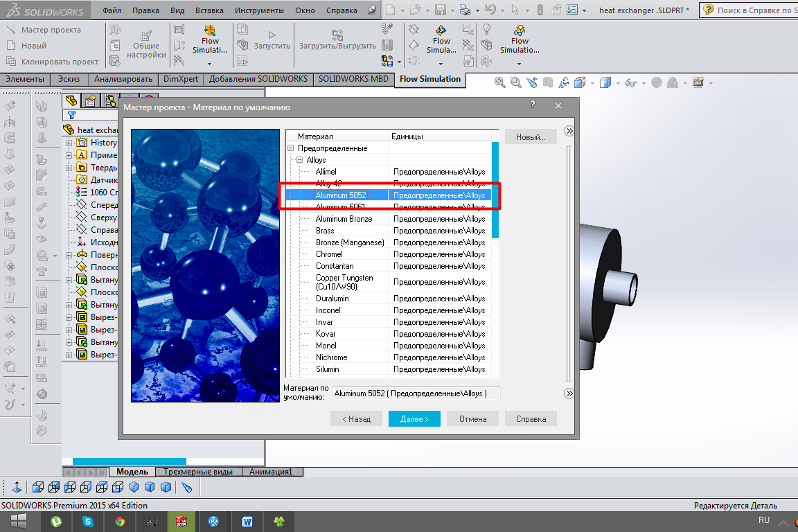Expand the History node in feature tree
This screenshot has height=532, width=798.
[x=69, y=143]
